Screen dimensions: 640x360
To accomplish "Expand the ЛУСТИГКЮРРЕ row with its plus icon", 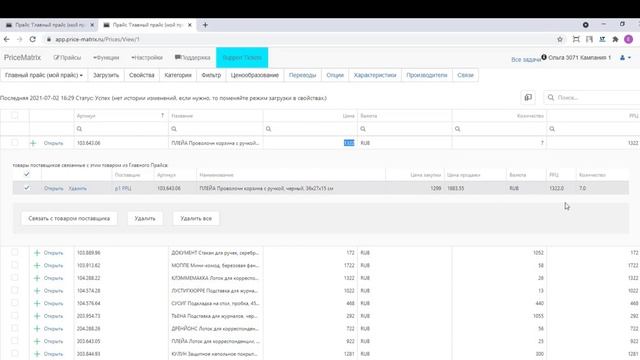I will click(37, 291).
